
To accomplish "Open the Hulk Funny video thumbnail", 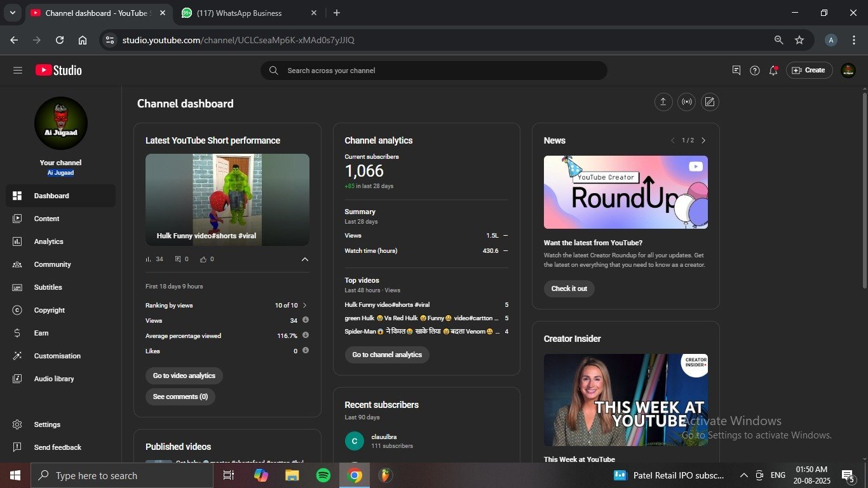I will pos(227,200).
